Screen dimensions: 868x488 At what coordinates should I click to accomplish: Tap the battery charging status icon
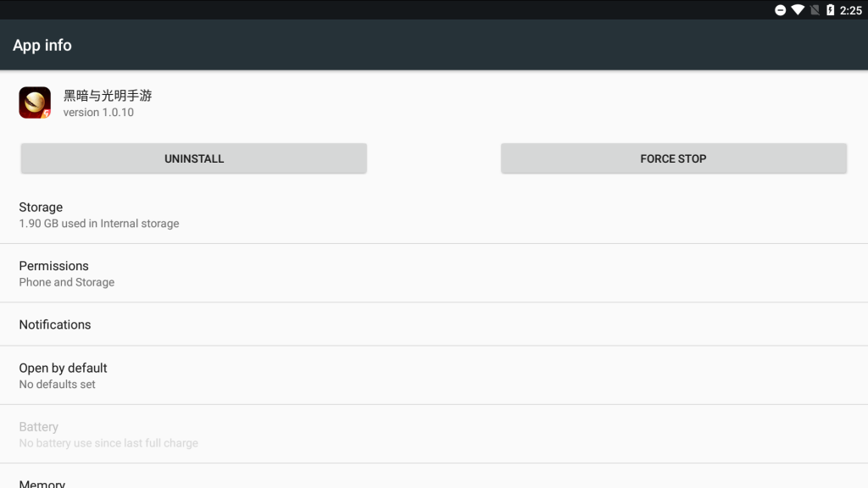830,10
